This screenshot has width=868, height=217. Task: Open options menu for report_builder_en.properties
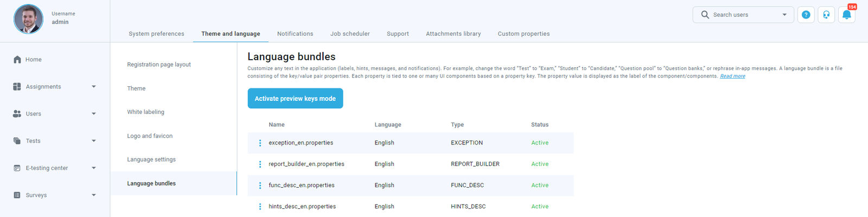pyautogui.click(x=260, y=164)
